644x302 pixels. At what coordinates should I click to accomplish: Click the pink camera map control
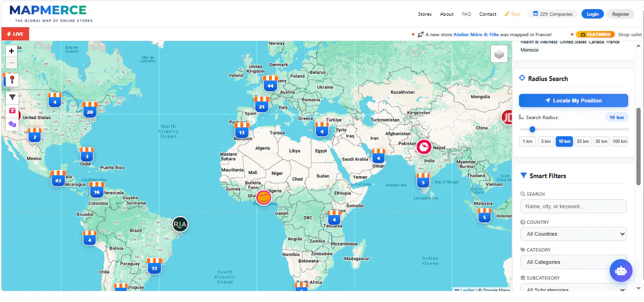pyautogui.click(x=12, y=111)
